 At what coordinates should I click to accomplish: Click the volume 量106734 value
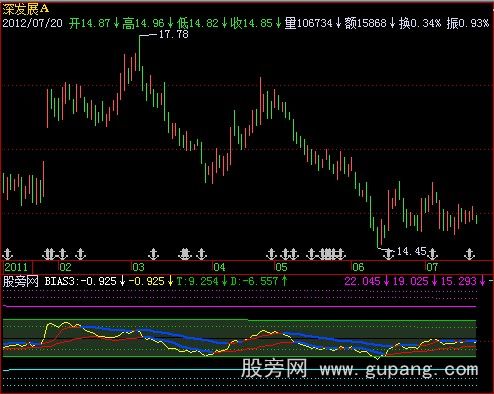308,23
